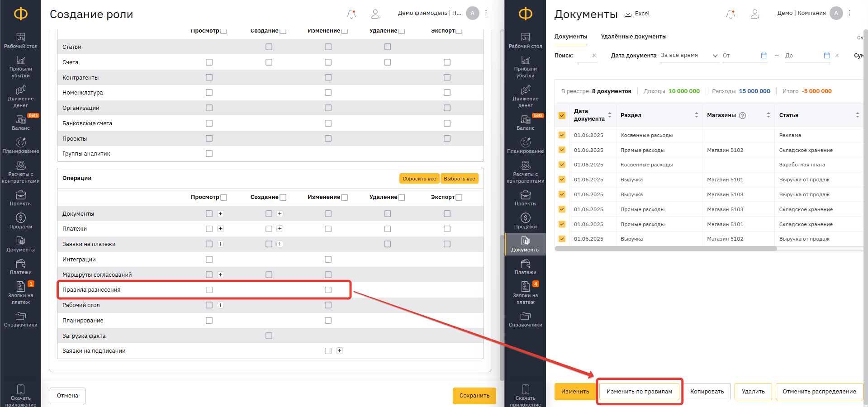Click the Excel export icon beside Документы title
The height and width of the screenshot is (407, 868).
[628, 14]
